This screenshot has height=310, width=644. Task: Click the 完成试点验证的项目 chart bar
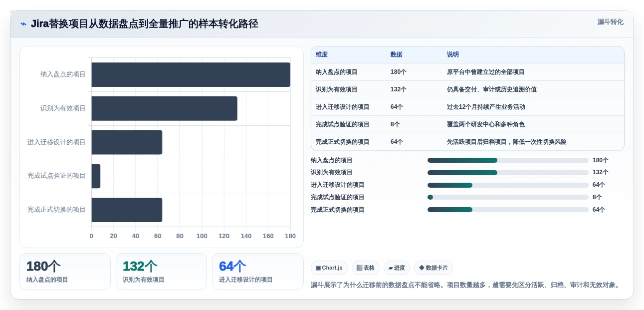coord(96,176)
